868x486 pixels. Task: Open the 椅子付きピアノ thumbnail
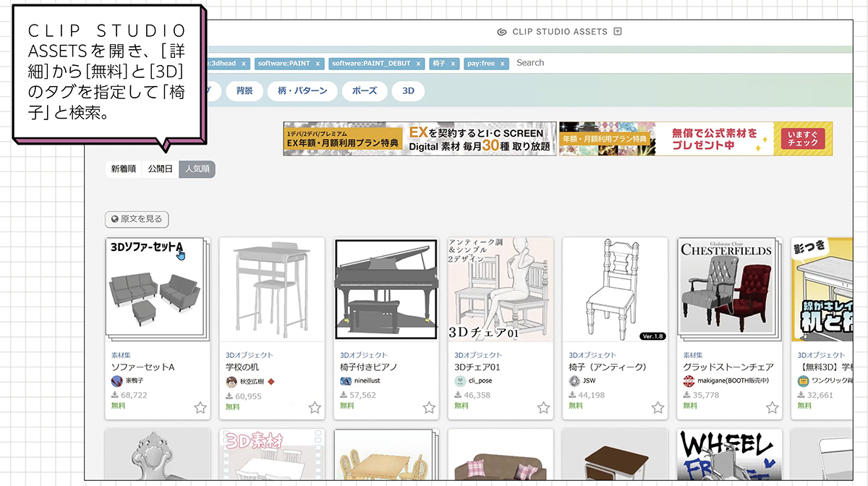click(386, 290)
